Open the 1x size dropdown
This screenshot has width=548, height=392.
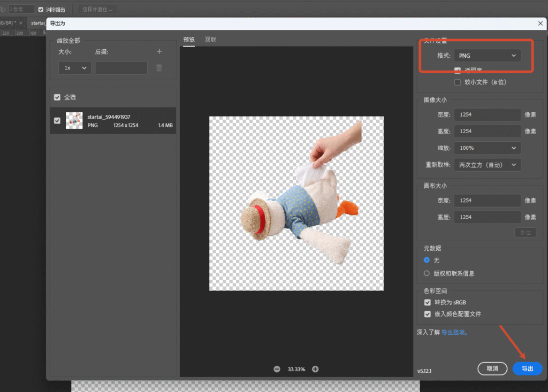[75, 68]
